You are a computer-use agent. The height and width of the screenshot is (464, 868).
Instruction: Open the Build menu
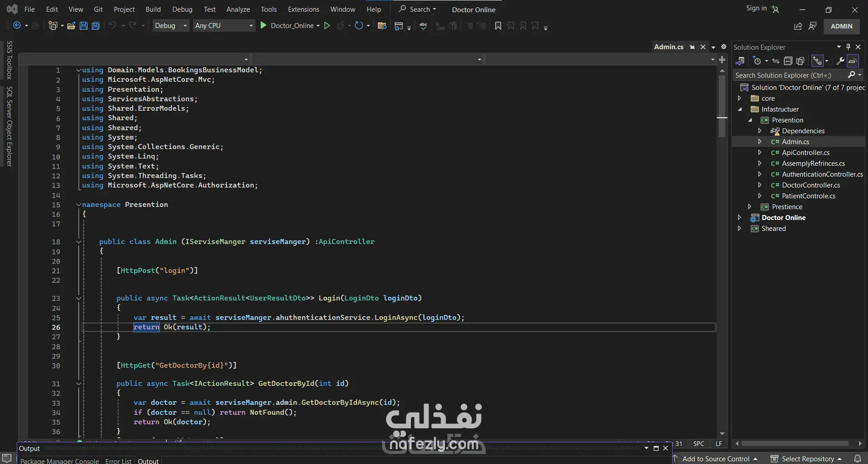coord(153,9)
